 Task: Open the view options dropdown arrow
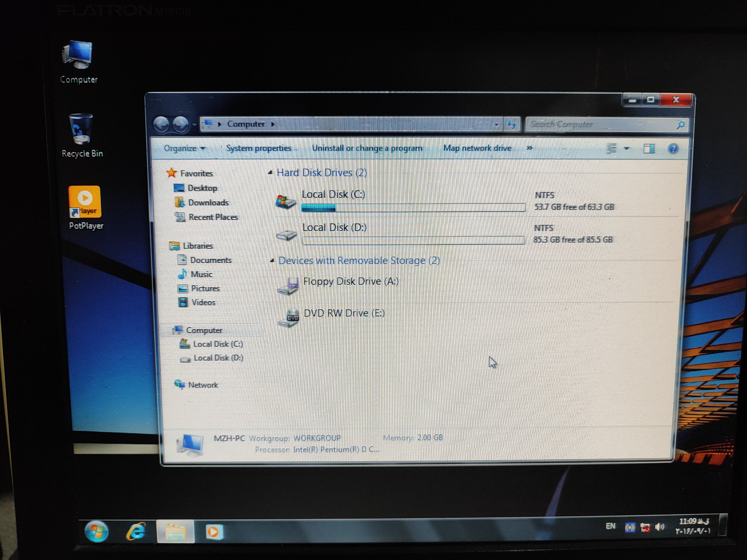point(626,148)
